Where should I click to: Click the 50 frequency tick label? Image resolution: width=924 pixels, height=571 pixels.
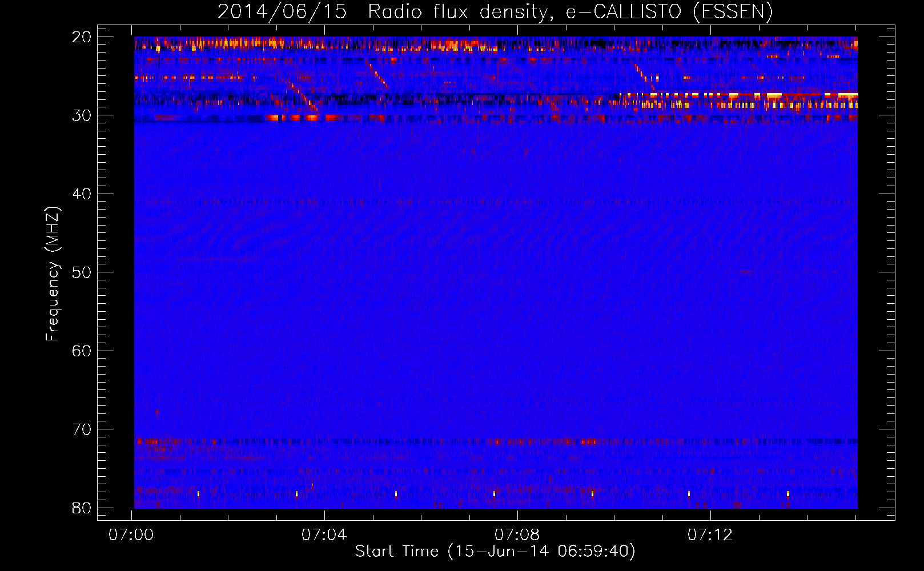(x=82, y=272)
